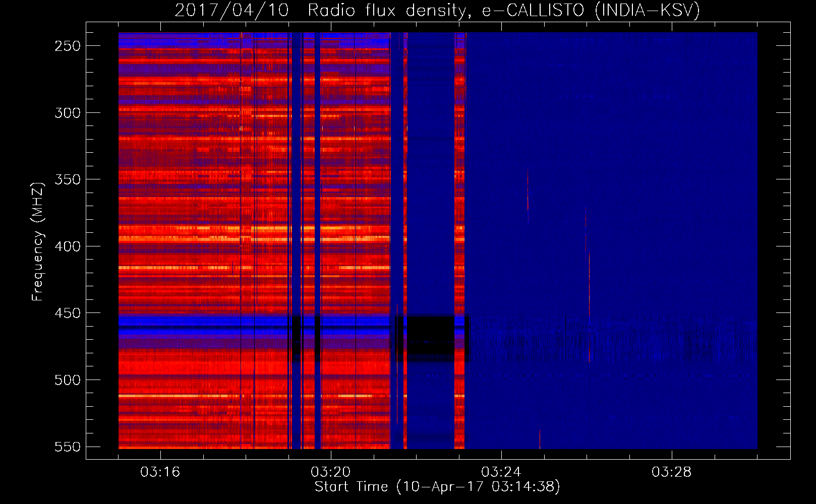Click the 500 frequency tick label
Image resolution: width=816 pixels, height=504 pixels.
click(x=68, y=380)
